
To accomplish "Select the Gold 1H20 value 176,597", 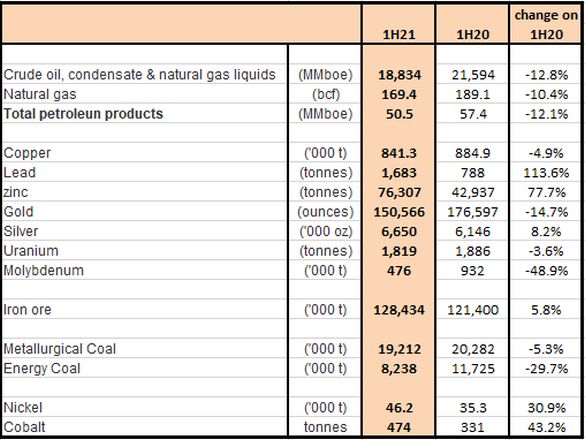I will [x=472, y=212].
